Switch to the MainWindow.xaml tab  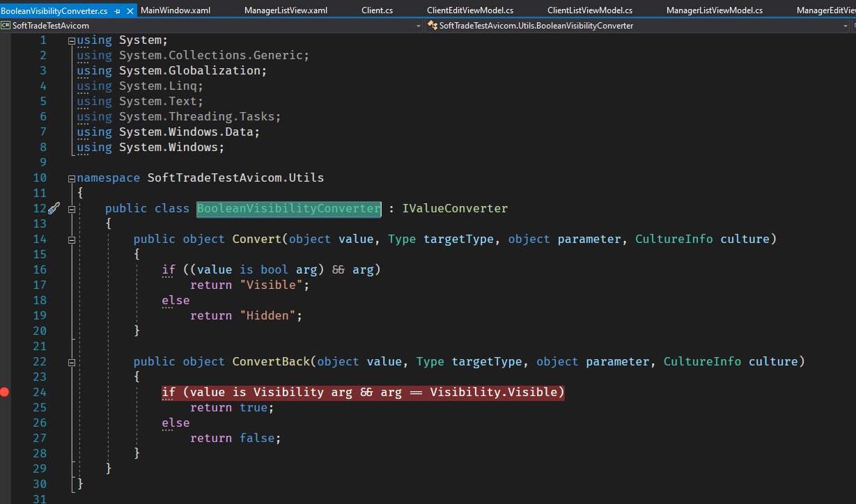pyautogui.click(x=176, y=10)
